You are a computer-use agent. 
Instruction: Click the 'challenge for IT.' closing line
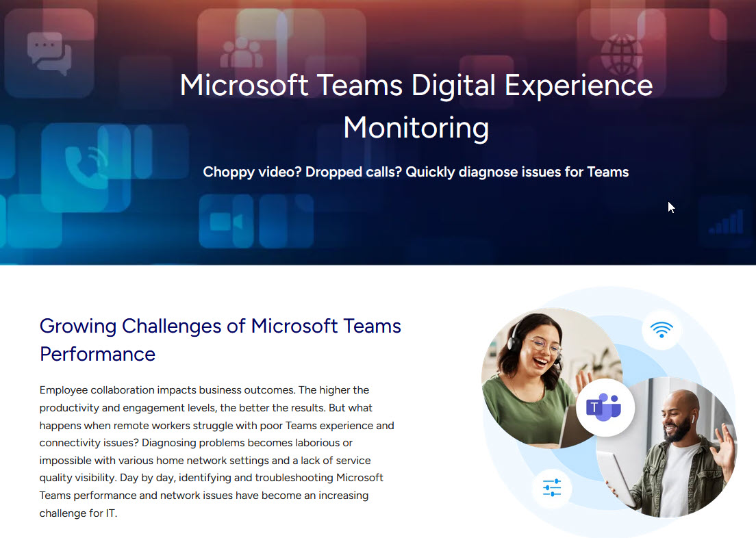click(78, 513)
